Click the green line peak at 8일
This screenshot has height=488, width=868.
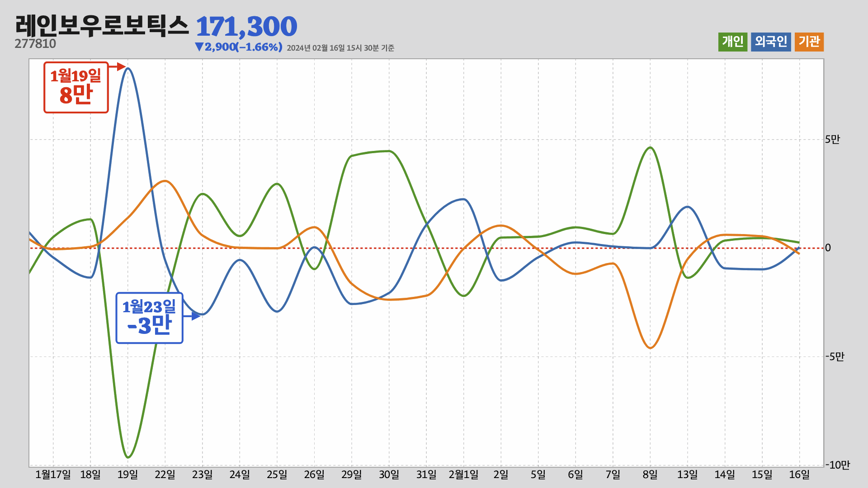point(650,148)
